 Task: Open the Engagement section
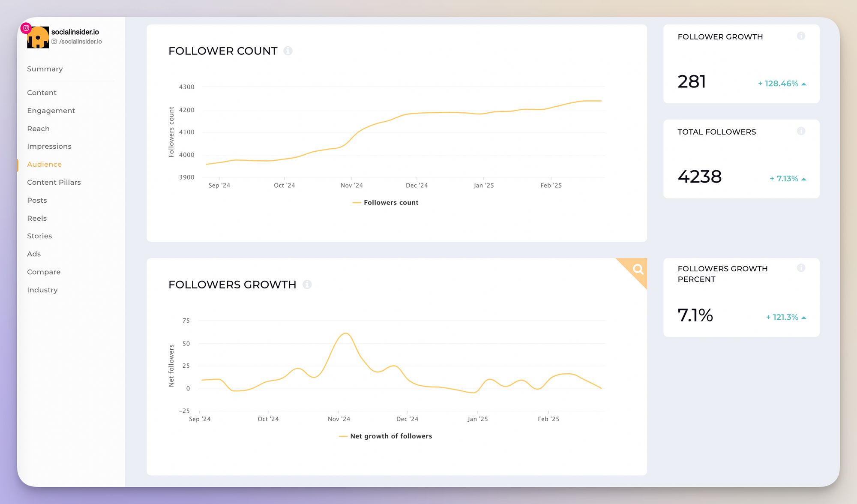(x=51, y=110)
